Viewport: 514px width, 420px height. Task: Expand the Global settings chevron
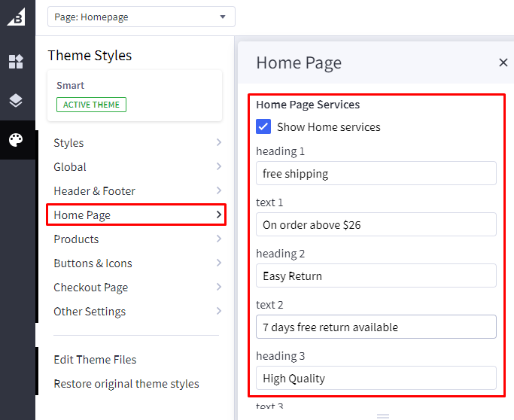point(218,167)
